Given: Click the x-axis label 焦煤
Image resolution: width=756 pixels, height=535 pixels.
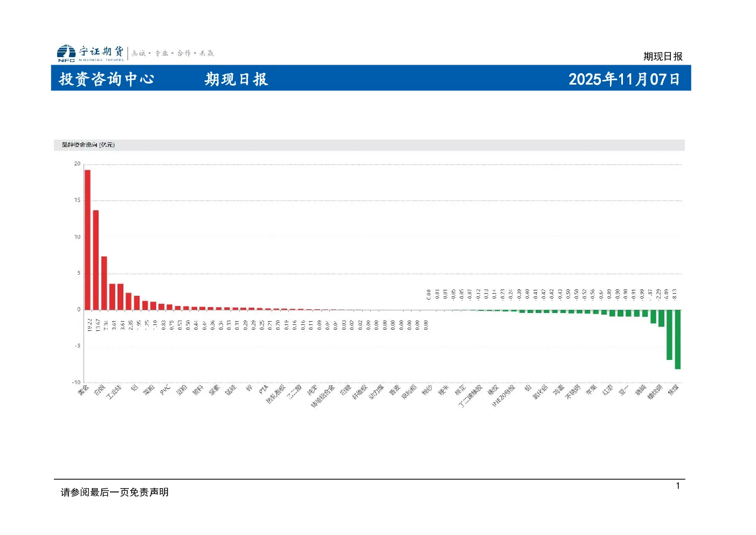Looking at the screenshot, I should (x=674, y=391).
